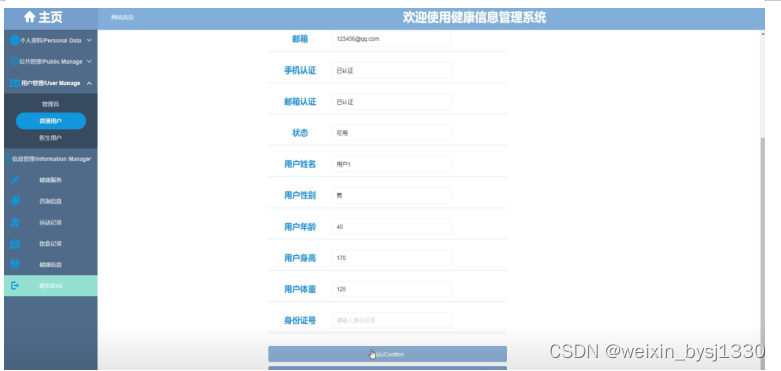This screenshot has height=371, width=781.
Task: Click the Personal Data user icon
Action: [x=15, y=41]
